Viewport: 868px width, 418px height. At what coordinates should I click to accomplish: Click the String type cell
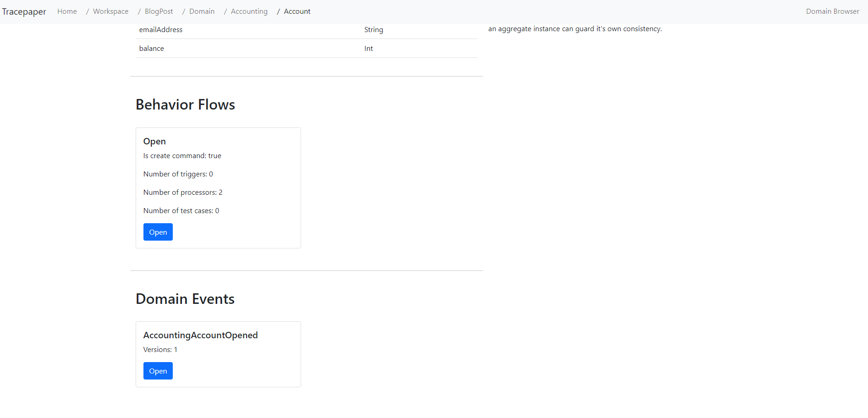coord(374,29)
